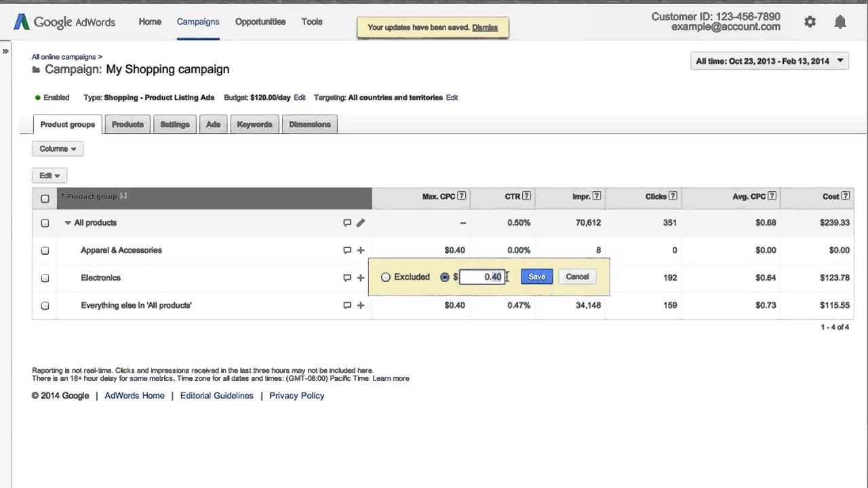Click the max CPC bid input field
Image resolution: width=868 pixels, height=488 pixels.
pos(481,277)
